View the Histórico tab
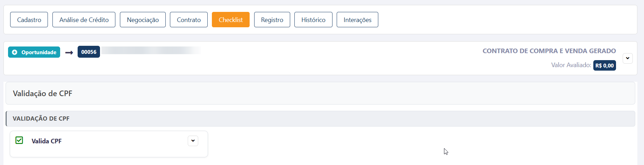The height and width of the screenshot is (165, 644). [x=313, y=20]
